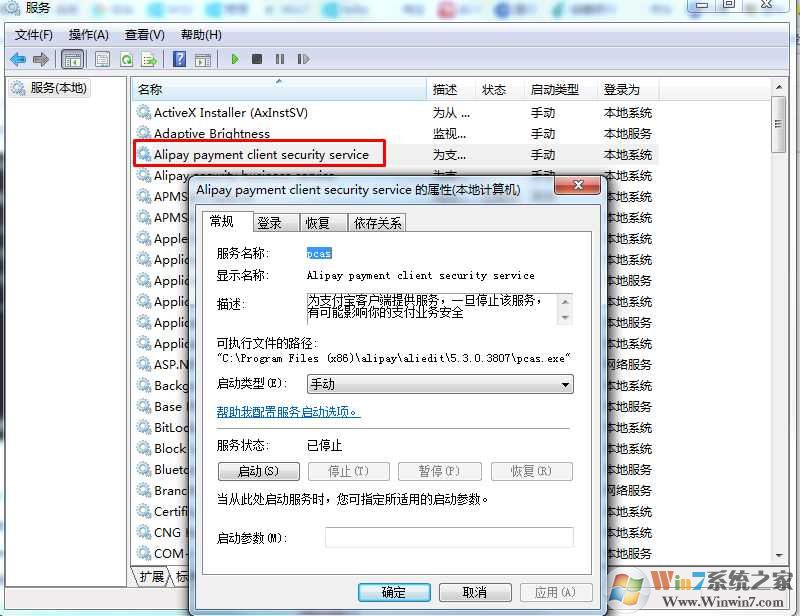This screenshot has height=616, width=800.
Task: Toggle the console tree show/hide icon
Action: (x=72, y=60)
